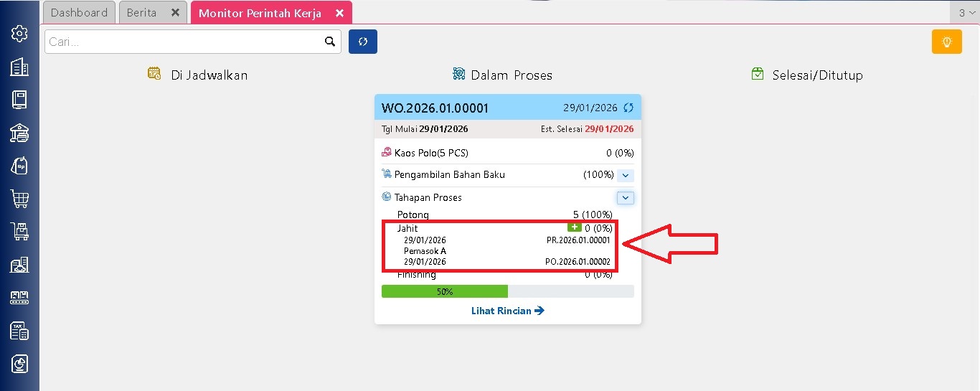This screenshot has width=980, height=391.
Task: Click the Lihat Rincian link
Action: [x=507, y=311]
